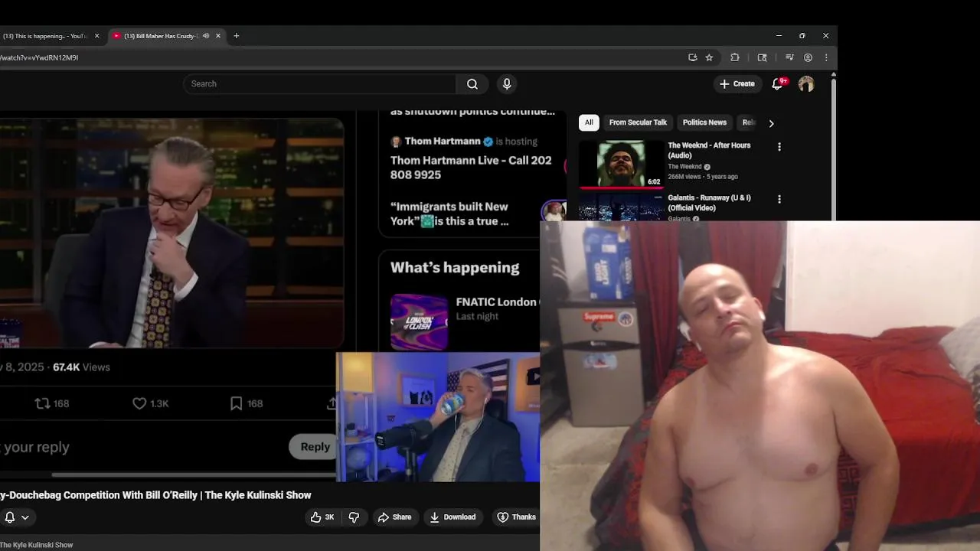The height and width of the screenshot is (551, 980).
Task: Mute the Bill Maher tab audio icon
Action: (x=206, y=36)
